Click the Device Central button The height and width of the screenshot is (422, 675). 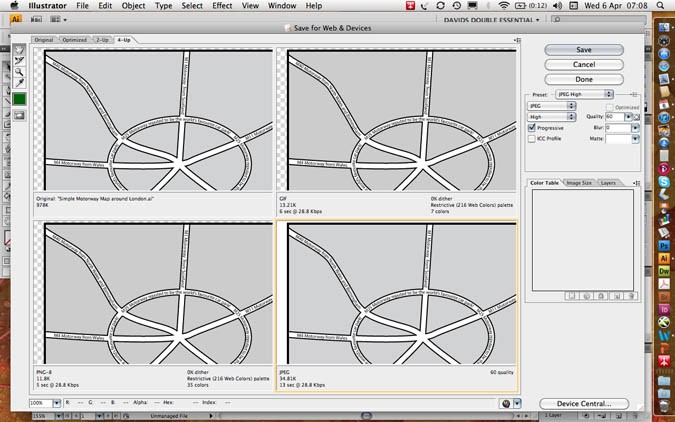pyautogui.click(x=584, y=403)
